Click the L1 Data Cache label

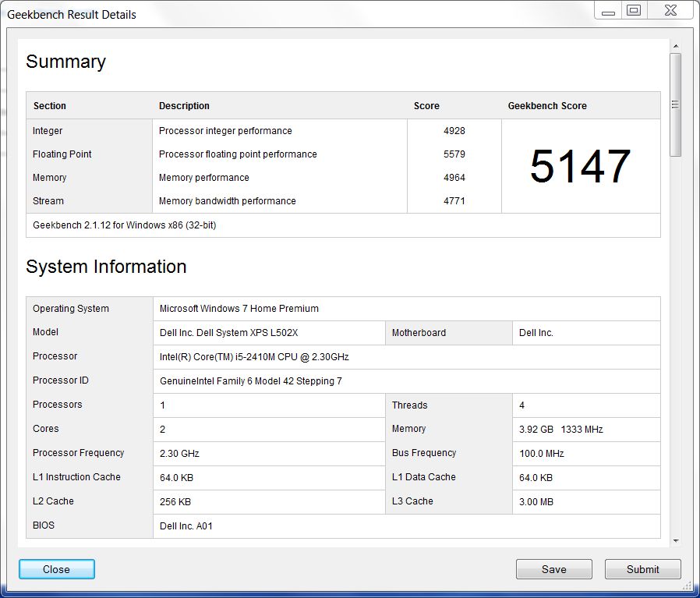423,477
